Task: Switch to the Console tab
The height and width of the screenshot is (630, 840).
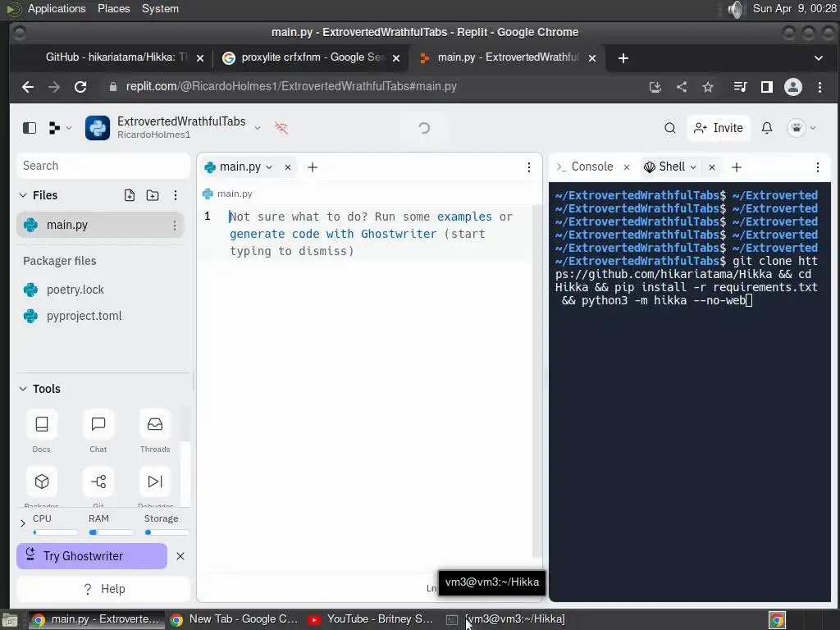Action: tap(584, 167)
